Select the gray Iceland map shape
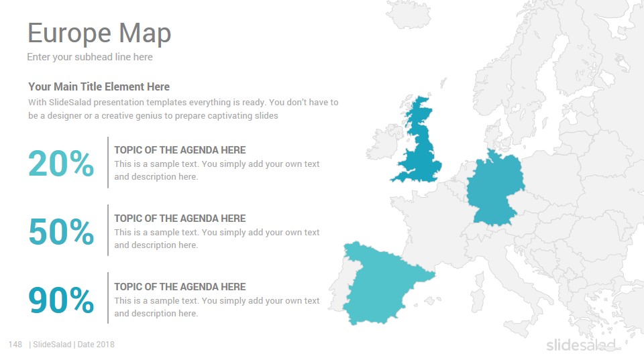The image size is (644, 362). click(x=409, y=14)
